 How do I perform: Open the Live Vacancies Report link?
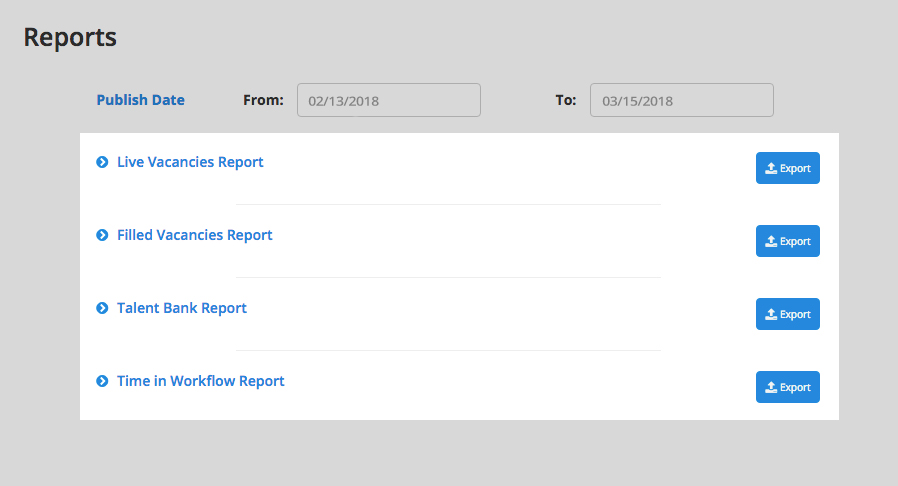click(x=190, y=162)
